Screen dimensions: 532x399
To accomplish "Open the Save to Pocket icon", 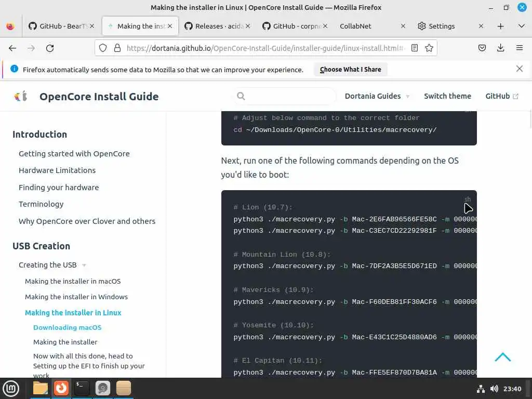I will pos(482,48).
